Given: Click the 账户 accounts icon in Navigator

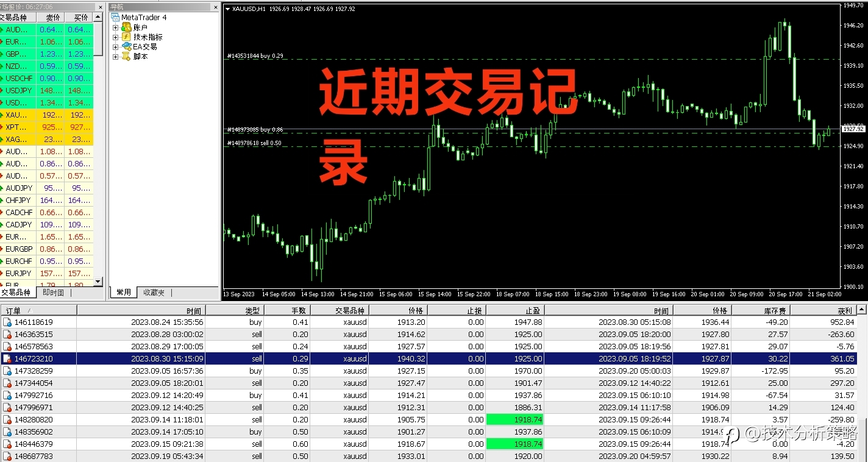Looking at the screenshot, I should pos(126,27).
